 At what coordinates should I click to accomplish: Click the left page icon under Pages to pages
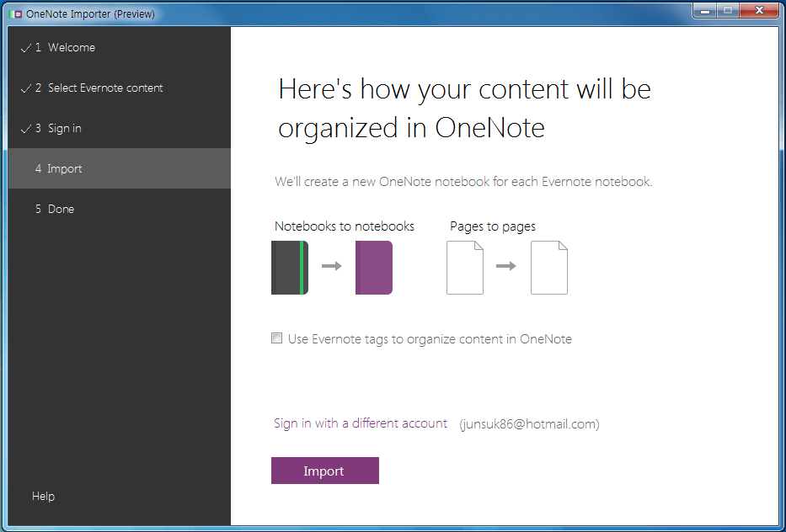click(x=465, y=268)
